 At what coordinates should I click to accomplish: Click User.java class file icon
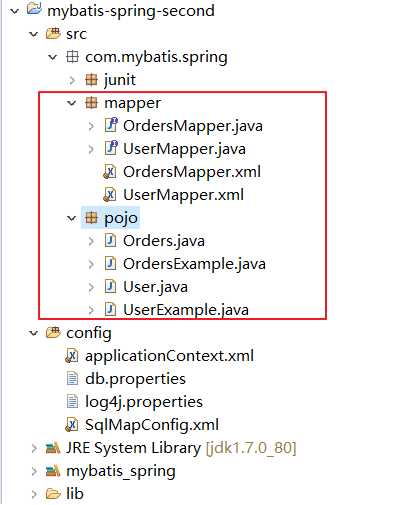(110, 287)
